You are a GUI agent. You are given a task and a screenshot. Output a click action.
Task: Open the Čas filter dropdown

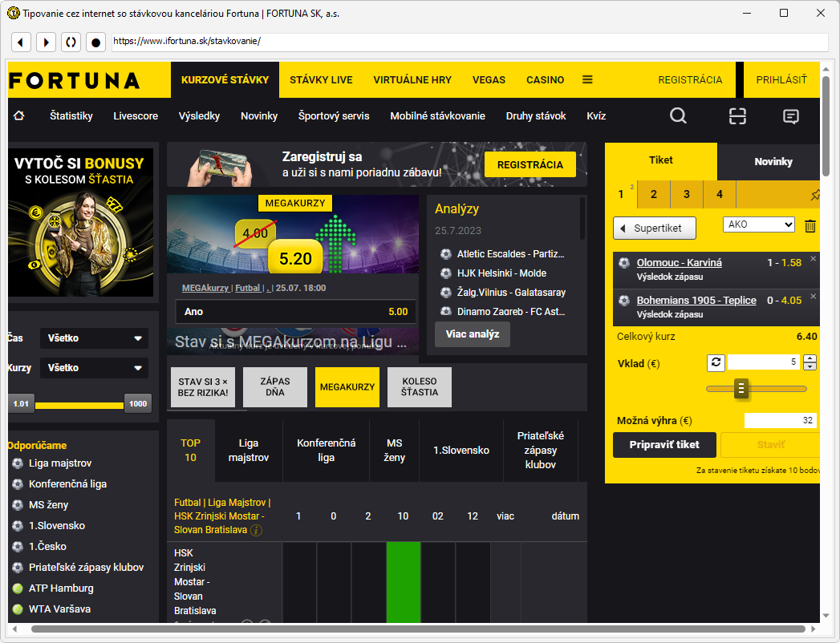coord(95,338)
